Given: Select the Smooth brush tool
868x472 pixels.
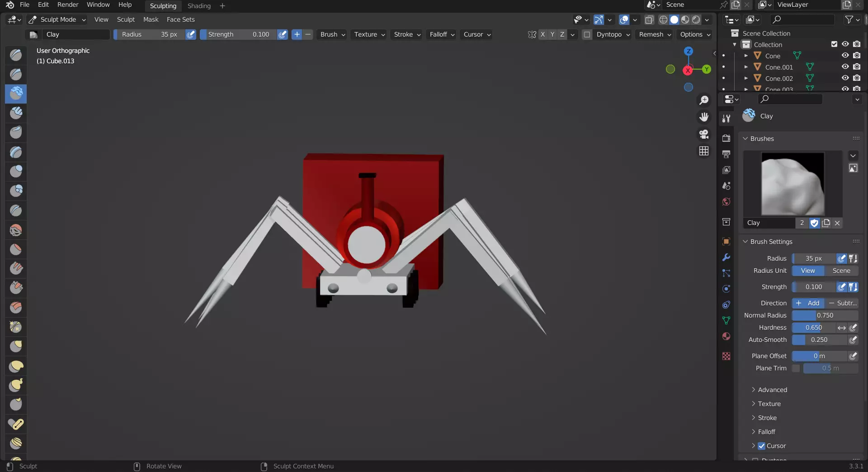Looking at the screenshot, I should [x=16, y=230].
